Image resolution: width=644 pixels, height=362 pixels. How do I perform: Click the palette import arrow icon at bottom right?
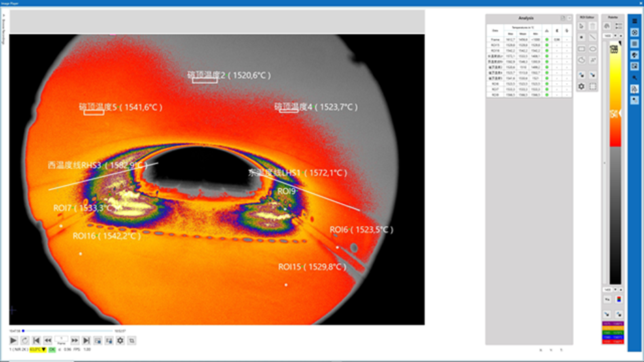(619, 314)
